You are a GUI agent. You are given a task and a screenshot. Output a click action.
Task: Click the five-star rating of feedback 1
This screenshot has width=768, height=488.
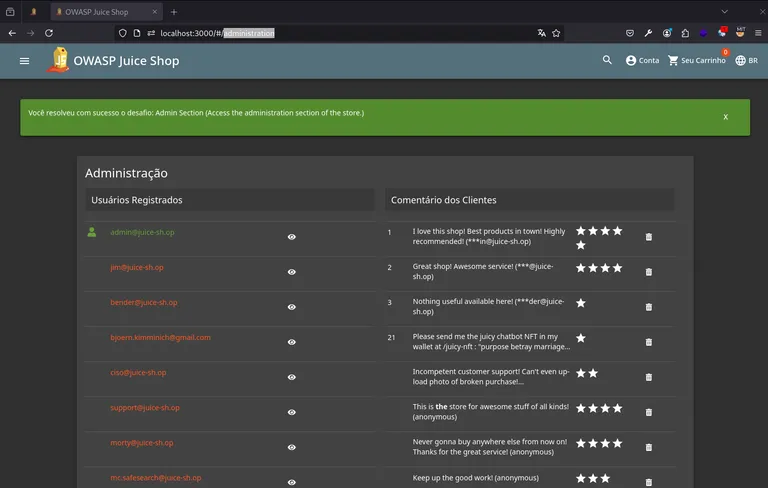(599, 238)
